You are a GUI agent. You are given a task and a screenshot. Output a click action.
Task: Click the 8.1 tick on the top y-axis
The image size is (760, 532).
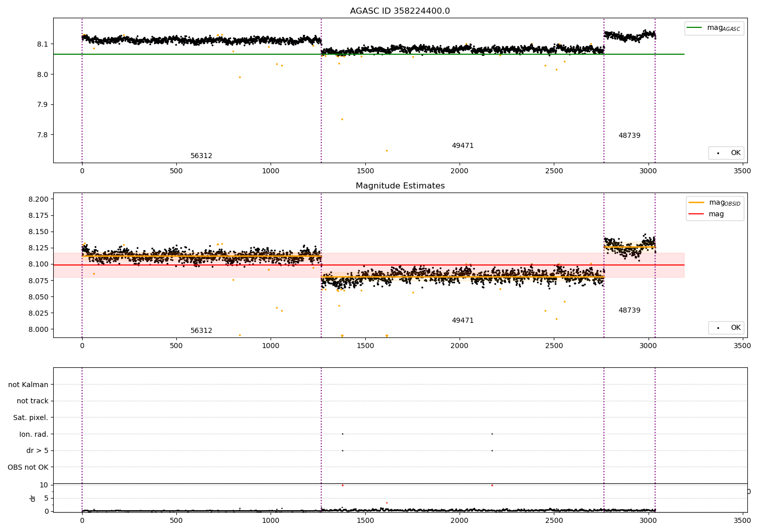[x=43, y=44]
